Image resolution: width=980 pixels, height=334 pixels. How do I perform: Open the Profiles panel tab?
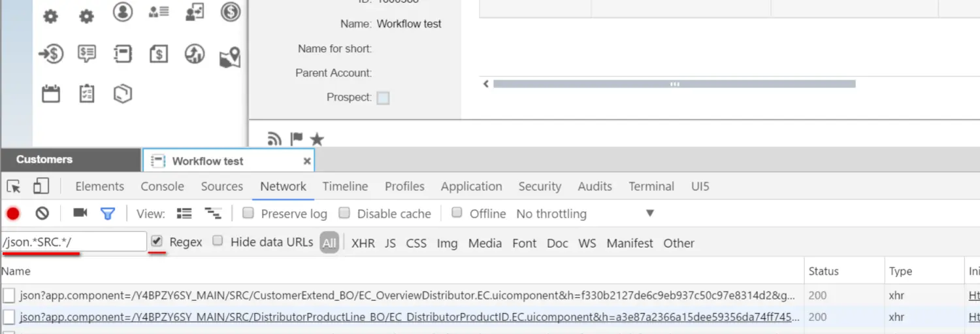[404, 186]
